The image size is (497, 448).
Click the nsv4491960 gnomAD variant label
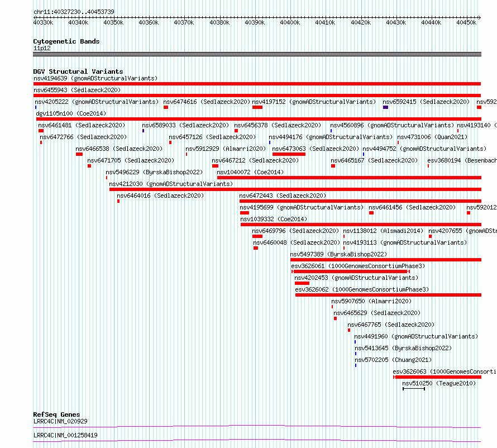pyautogui.click(x=416, y=336)
